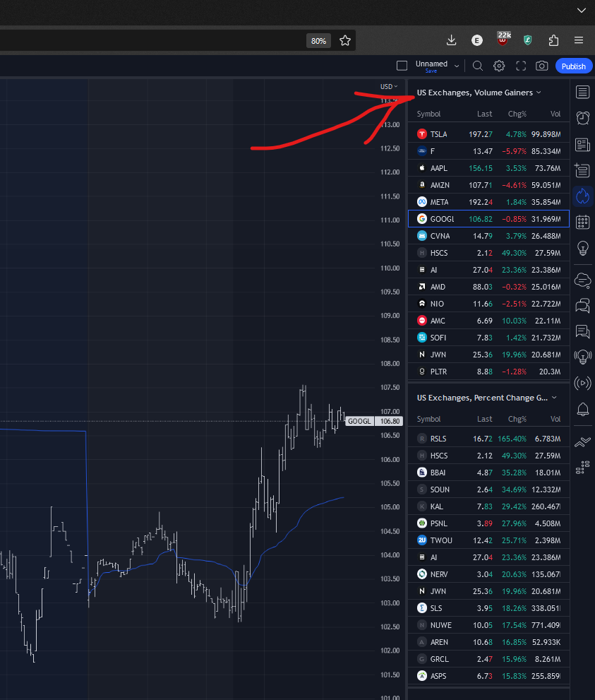Select RSLS in Percent Change list
This screenshot has height=700, width=595.
tap(488, 439)
